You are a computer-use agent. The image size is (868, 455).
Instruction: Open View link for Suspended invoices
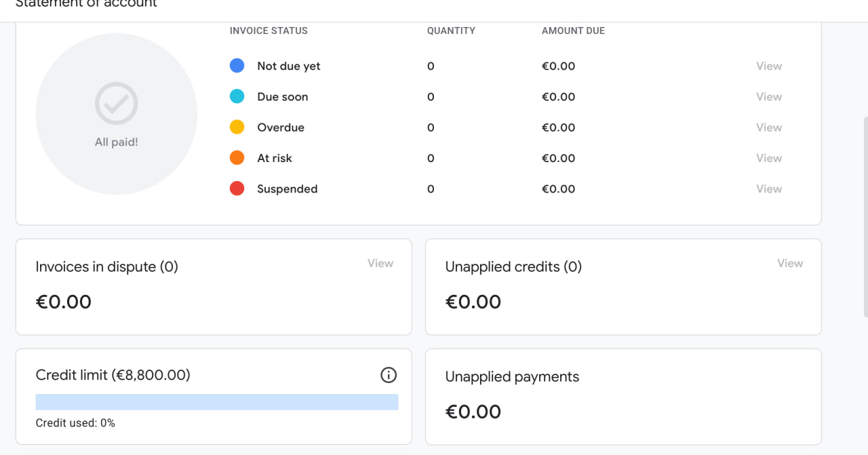pyautogui.click(x=769, y=189)
